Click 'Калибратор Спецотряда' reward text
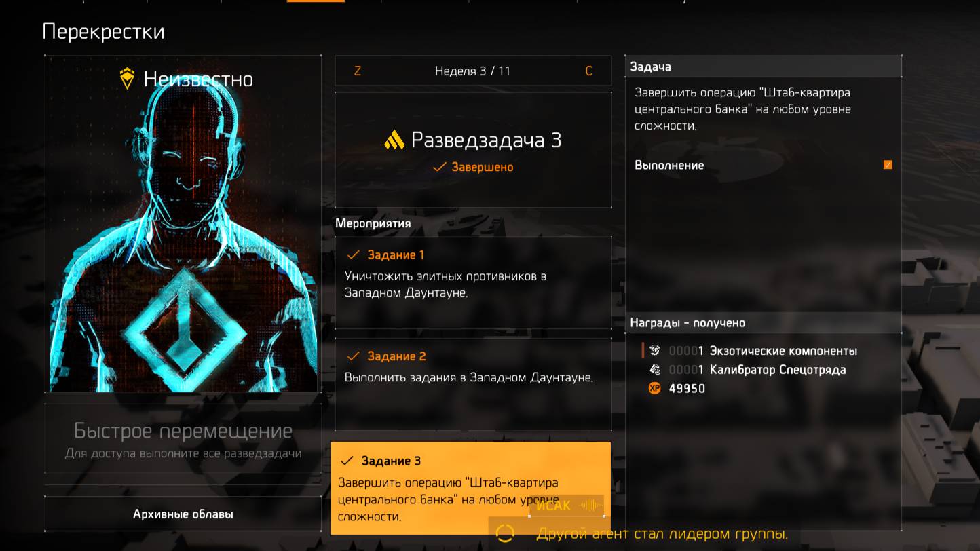Image resolution: width=980 pixels, height=551 pixels. 777,370
